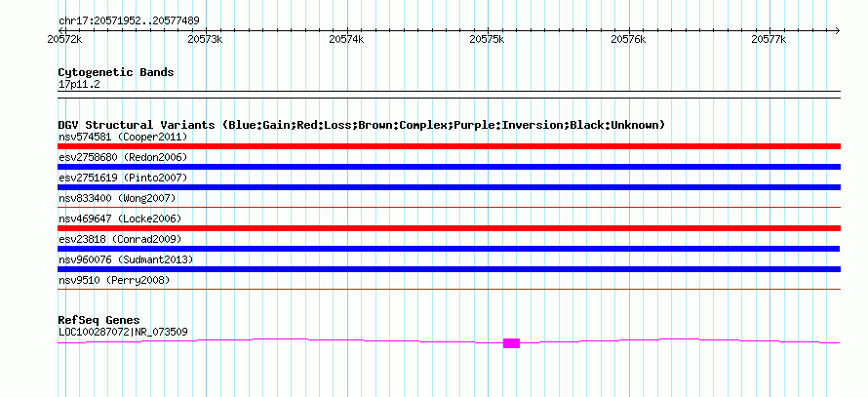Click the DGV Structural Variants track title

362,125
